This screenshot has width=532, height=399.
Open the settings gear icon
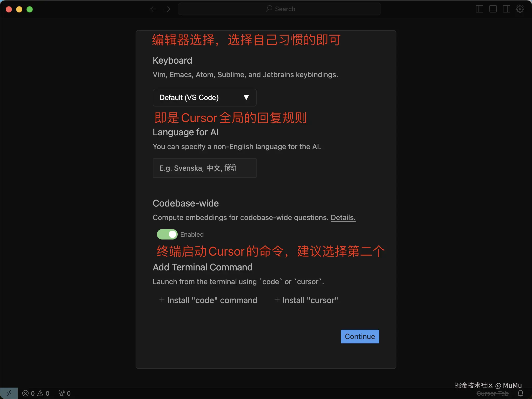click(520, 9)
